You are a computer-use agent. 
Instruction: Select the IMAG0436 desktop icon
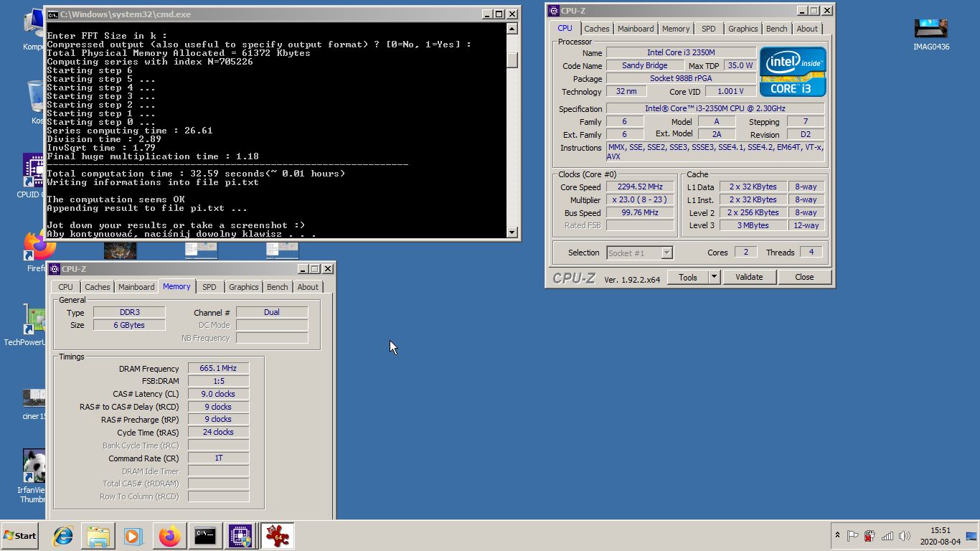click(x=931, y=33)
